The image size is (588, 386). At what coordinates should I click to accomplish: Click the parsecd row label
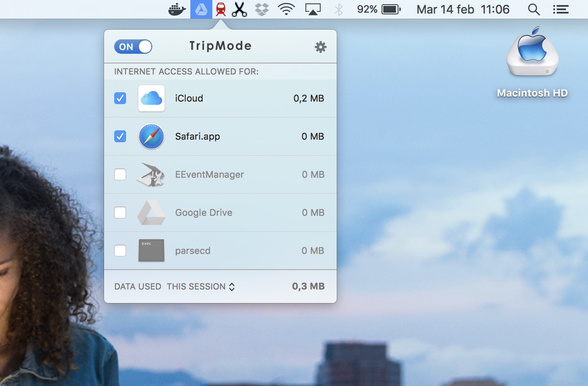coord(193,251)
